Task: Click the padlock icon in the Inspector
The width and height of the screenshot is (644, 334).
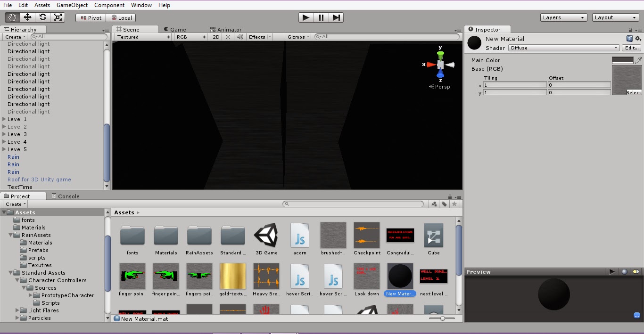Action: (630, 29)
